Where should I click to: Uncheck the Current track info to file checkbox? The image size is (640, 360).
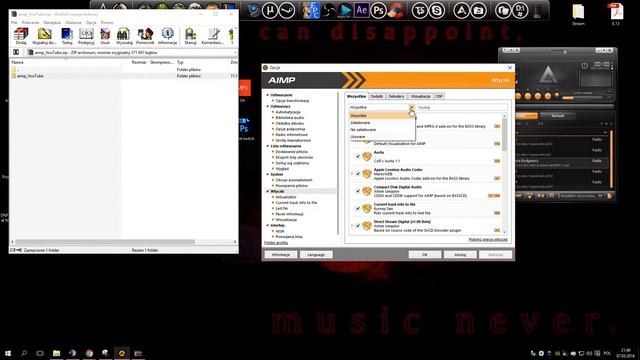coord(358,209)
